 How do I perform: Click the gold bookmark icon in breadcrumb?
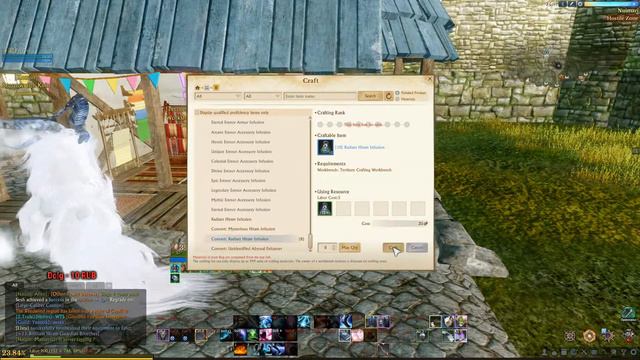click(216, 87)
